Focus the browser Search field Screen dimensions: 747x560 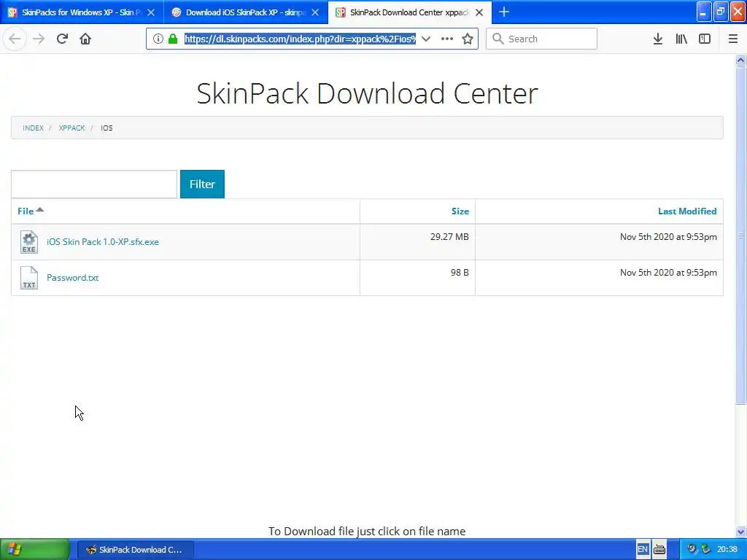tap(541, 39)
